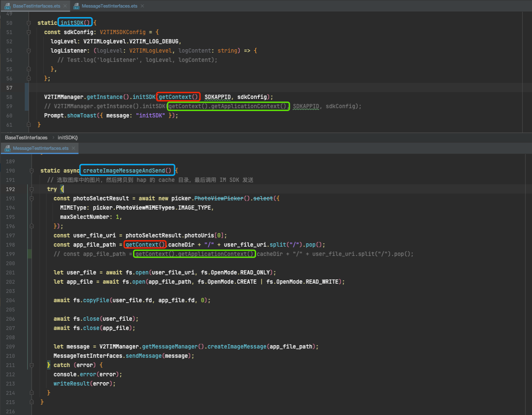Click the BaseTestInterfaces breadcrumb

(x=26, y=138)
